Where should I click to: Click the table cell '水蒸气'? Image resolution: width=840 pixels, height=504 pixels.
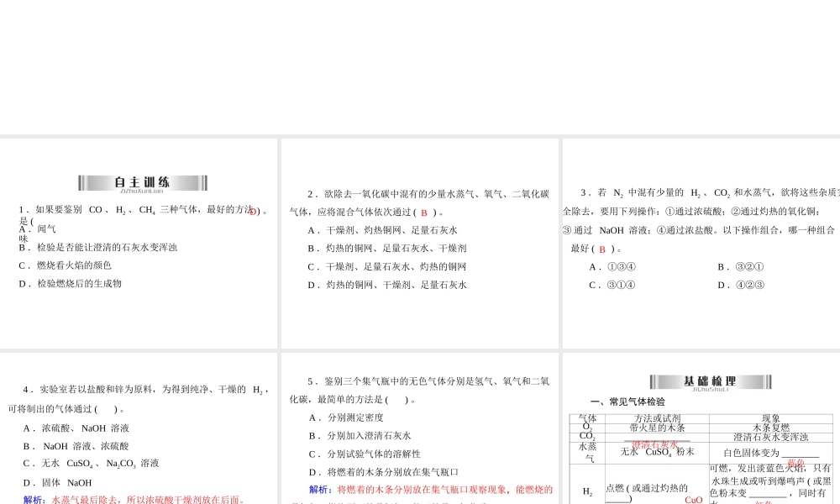click(x=588, y=453)
